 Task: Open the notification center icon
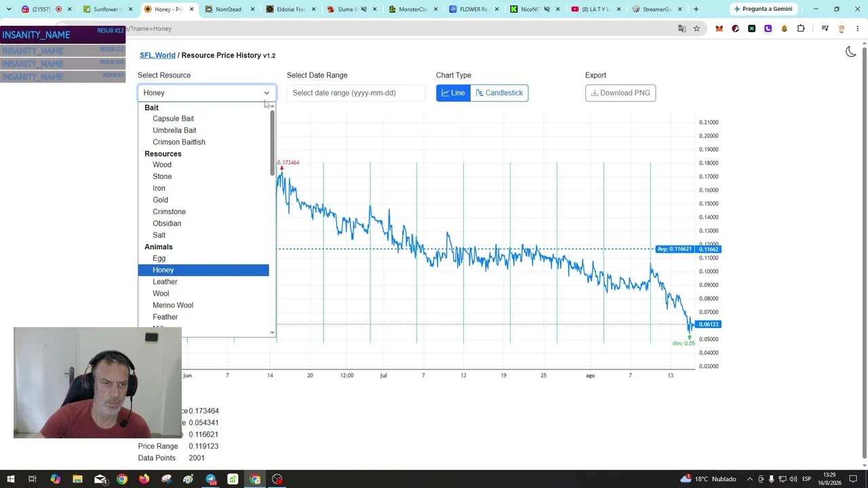(853, 479)
